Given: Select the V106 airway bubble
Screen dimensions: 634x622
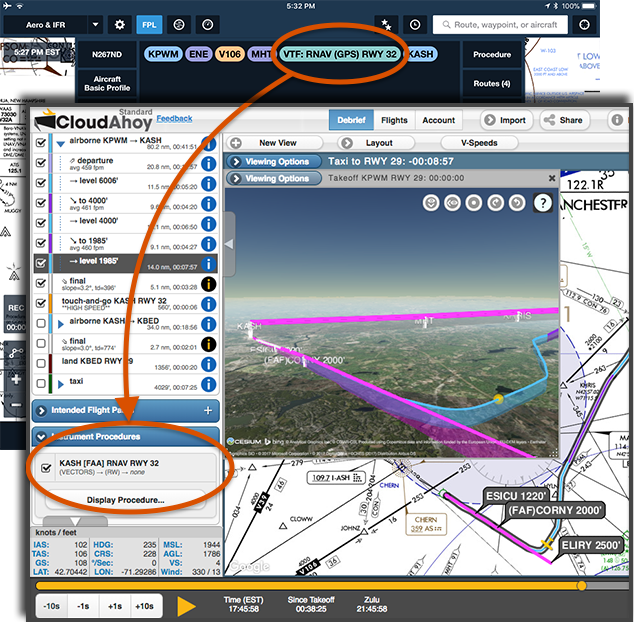Looking at the screenshot, I should 230,54.
